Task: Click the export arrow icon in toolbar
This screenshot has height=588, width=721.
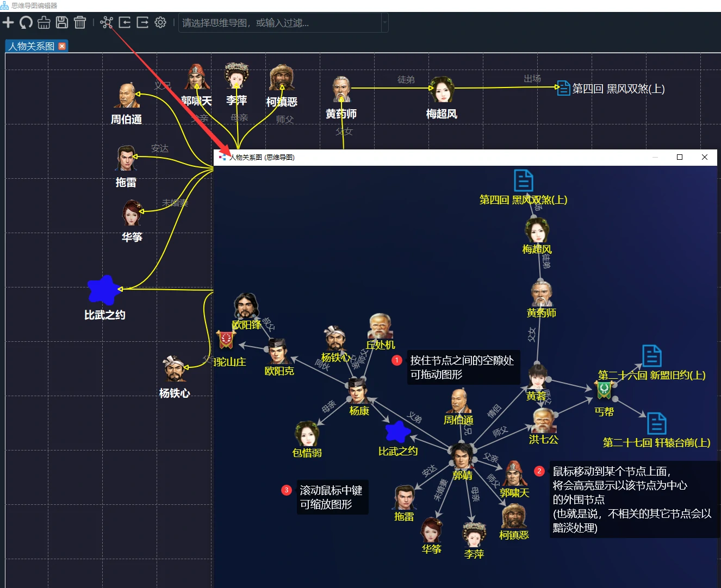Action: [142, 22]
